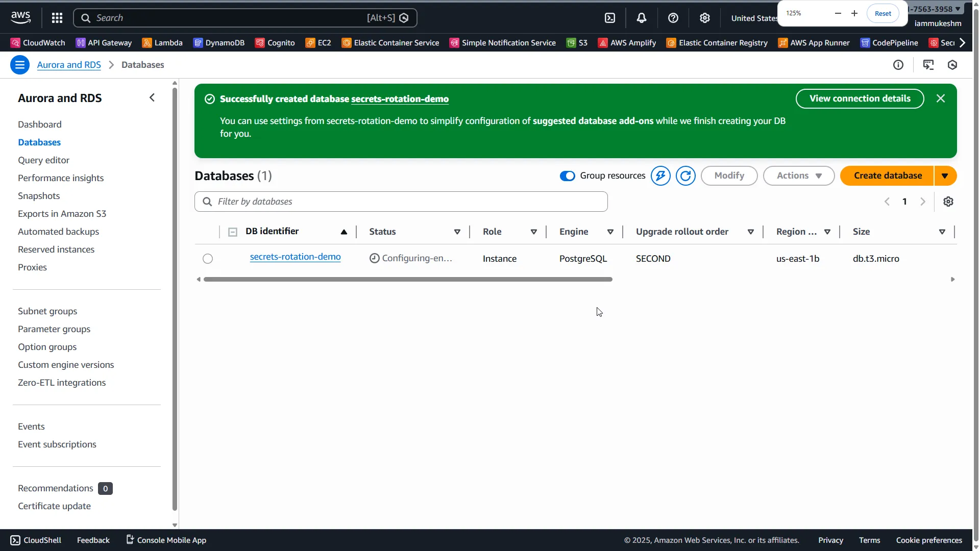This screenshot has width=980, height=551.
Task: Expand the Create database options arrow
Action: [x=945, y=176]
